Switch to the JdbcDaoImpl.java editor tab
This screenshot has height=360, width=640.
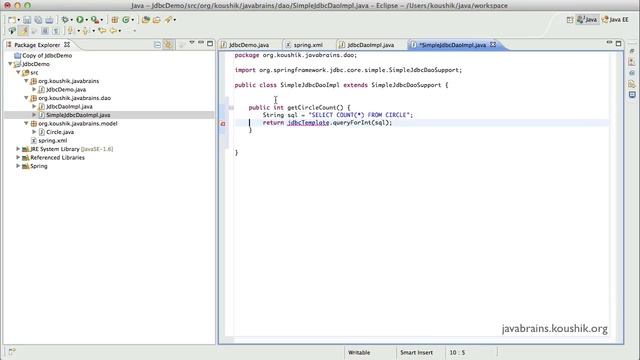tap(371, 45)
